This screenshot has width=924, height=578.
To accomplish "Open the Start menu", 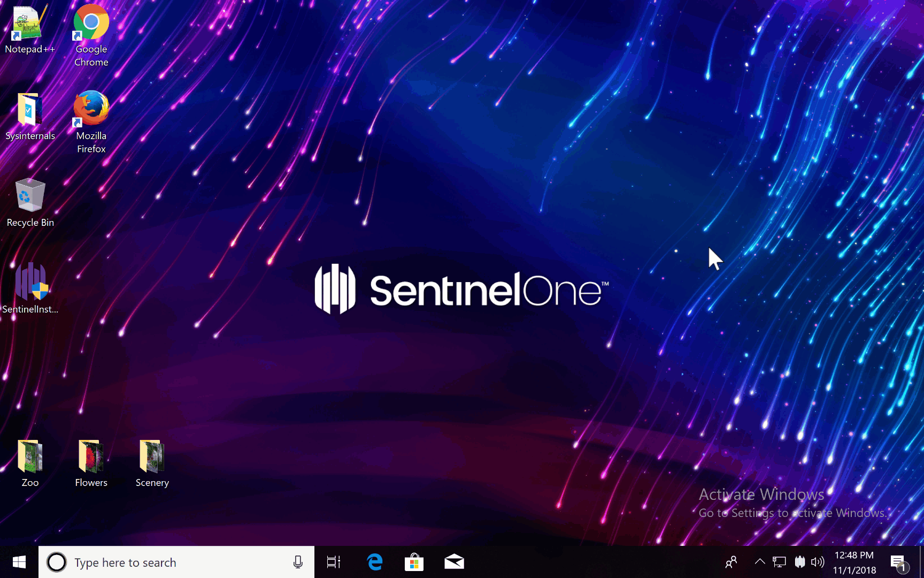I will click(19, 562).
